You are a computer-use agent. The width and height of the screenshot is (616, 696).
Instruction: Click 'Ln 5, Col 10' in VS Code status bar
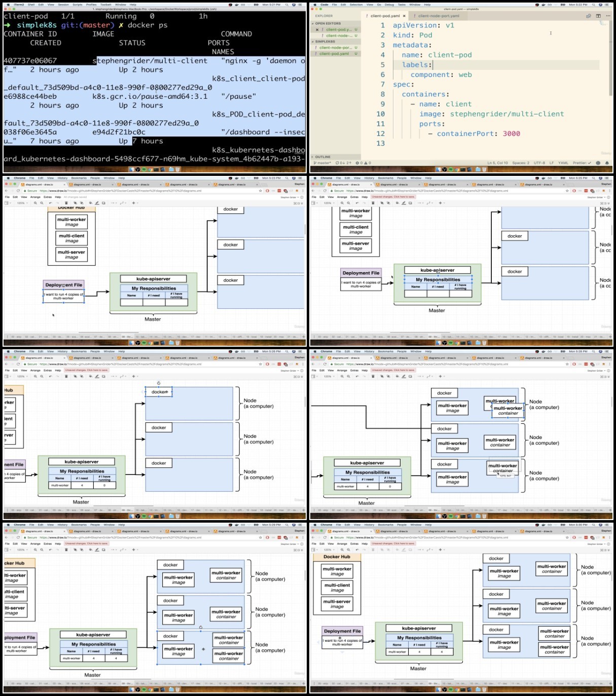click(497, 163)
